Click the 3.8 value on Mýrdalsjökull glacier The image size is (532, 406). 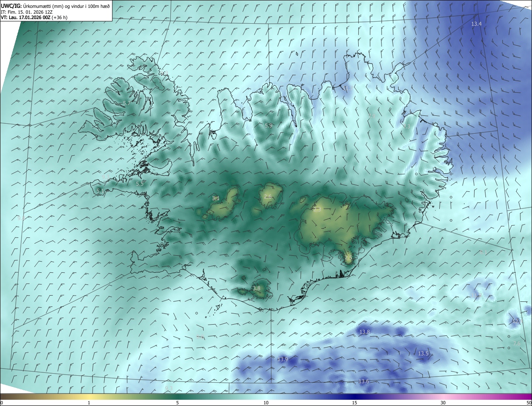256,288
